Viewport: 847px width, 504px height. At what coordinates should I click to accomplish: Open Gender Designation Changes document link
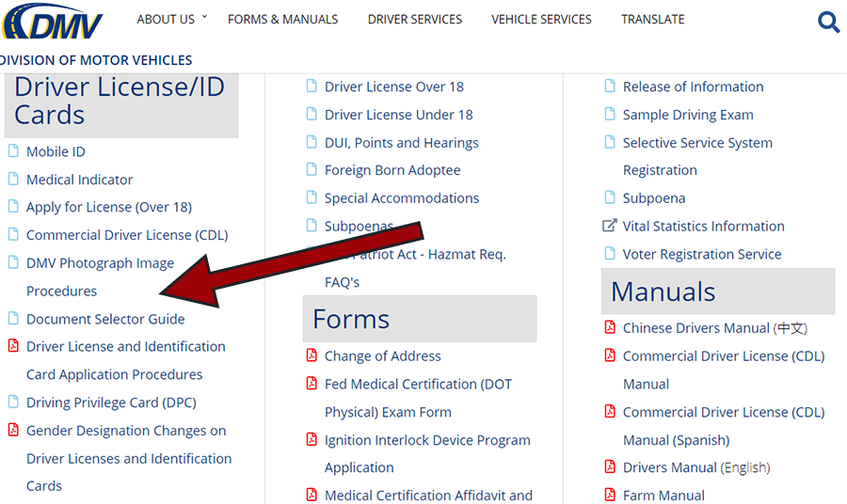pyautogui.click(x=129, y=458)
